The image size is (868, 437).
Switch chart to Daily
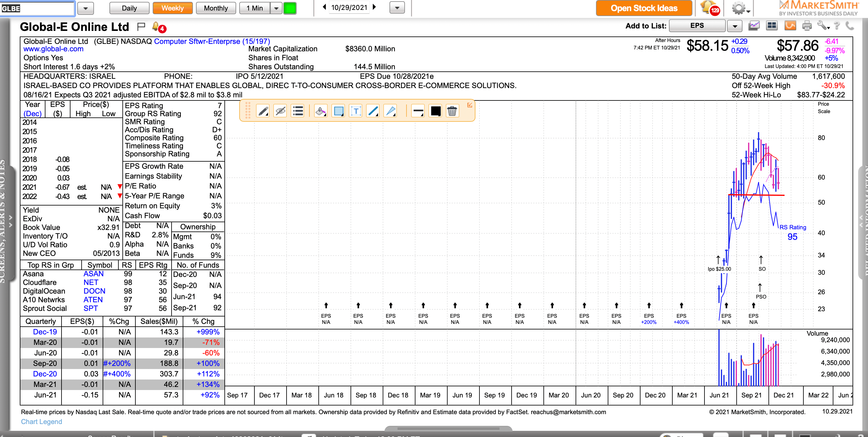coord(129,8)
